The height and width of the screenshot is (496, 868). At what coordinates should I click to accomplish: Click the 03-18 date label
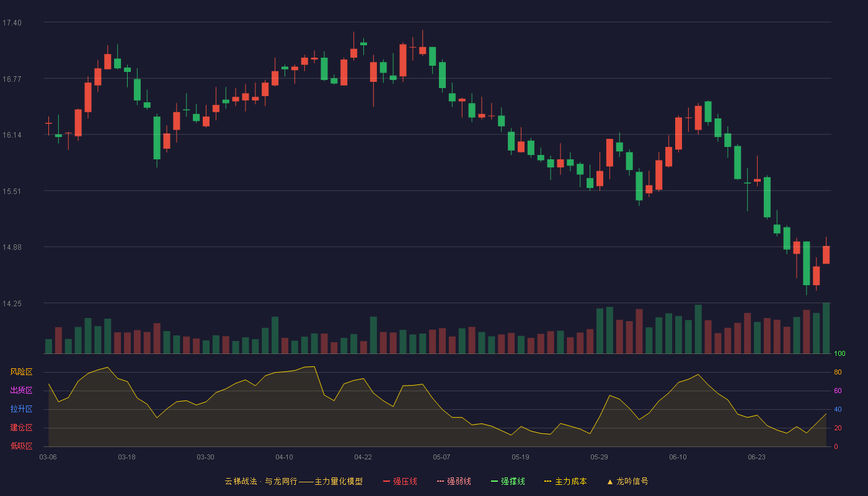(x=126, y=457)
